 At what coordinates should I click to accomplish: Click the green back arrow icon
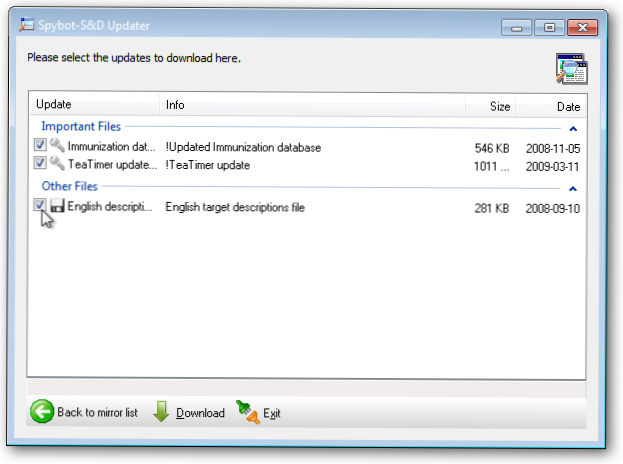tap(42, 412)
